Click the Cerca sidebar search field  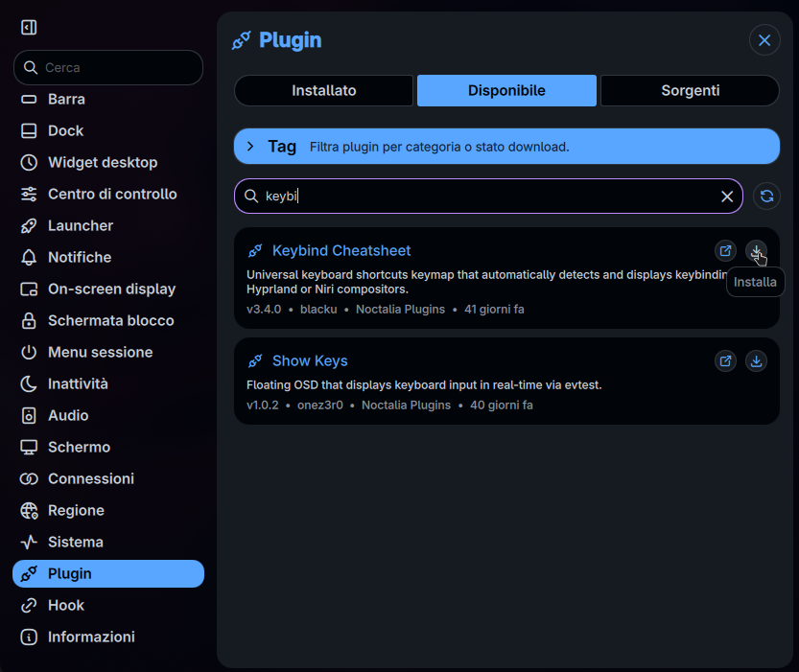(x=108, y=68)
